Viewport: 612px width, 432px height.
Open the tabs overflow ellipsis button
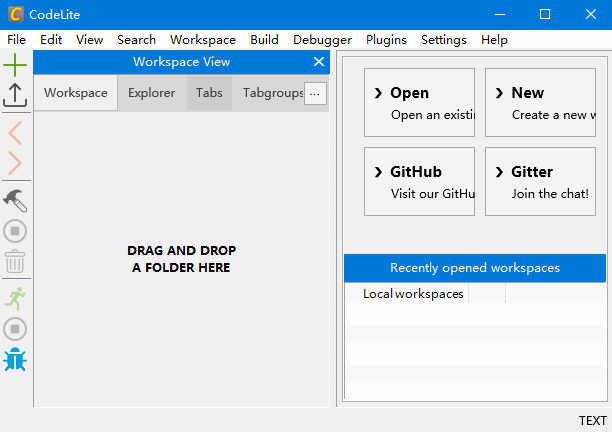(x=314, y=93)
